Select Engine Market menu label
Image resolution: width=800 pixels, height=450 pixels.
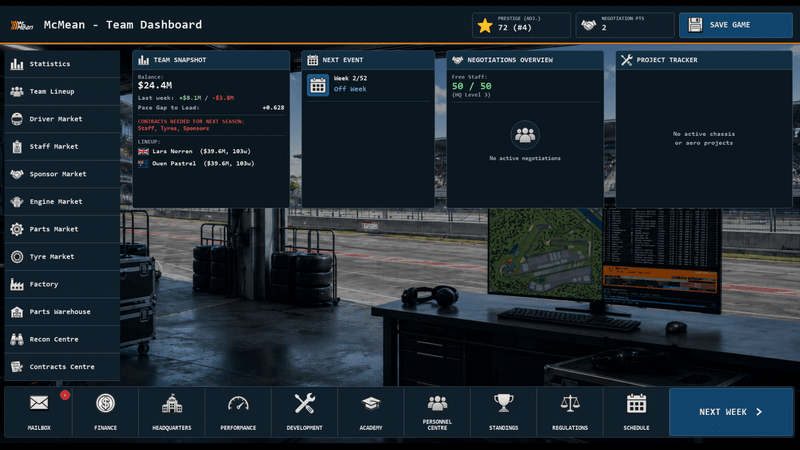pos(56,202)
